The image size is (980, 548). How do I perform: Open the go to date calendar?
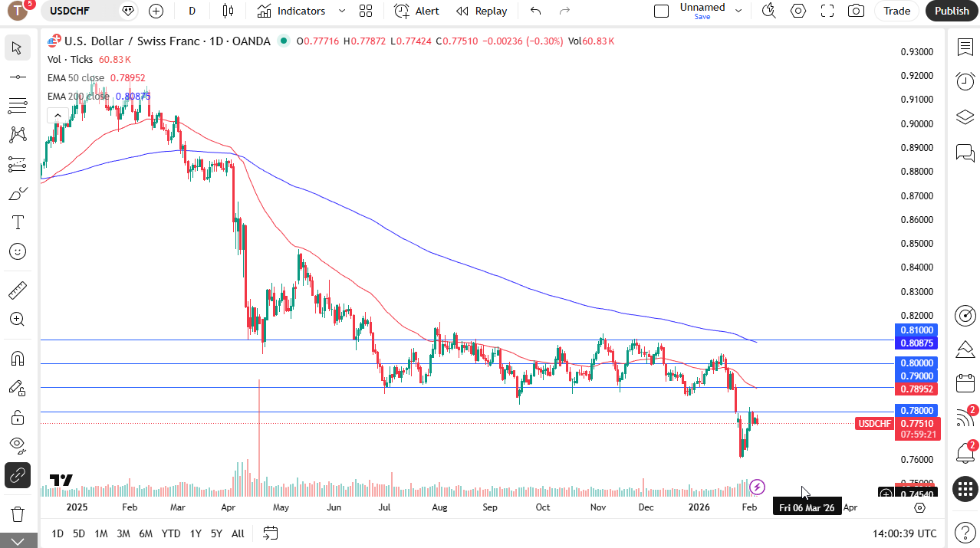pyautogui.click(x=270, y=533)
